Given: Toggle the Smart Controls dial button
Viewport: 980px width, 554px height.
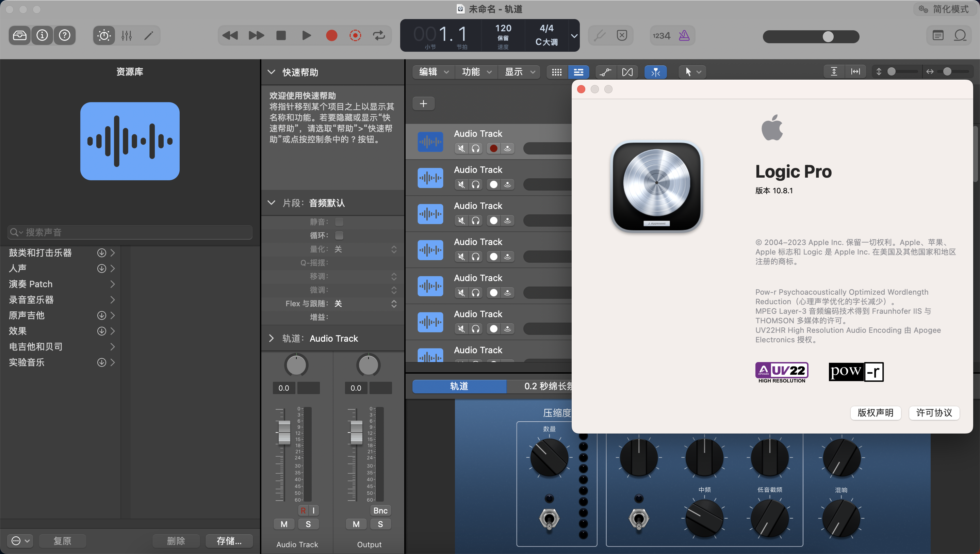Looking at the screenshot, I should coord(104,35).
